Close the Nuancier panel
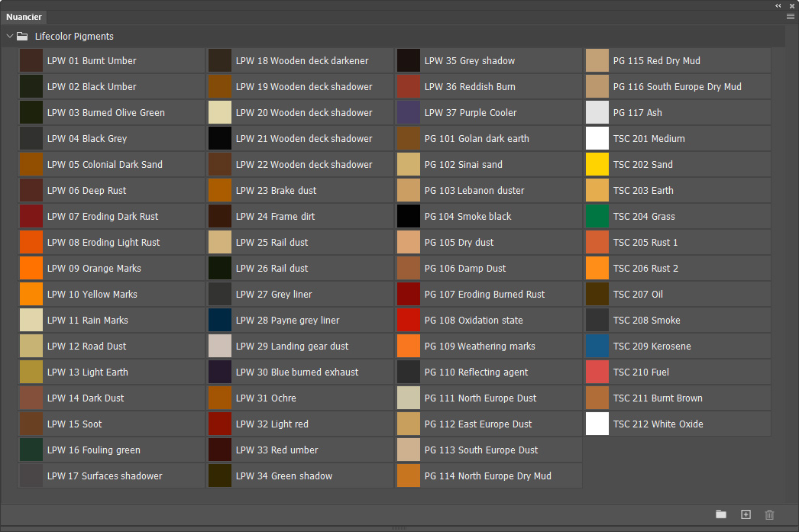 792,5
